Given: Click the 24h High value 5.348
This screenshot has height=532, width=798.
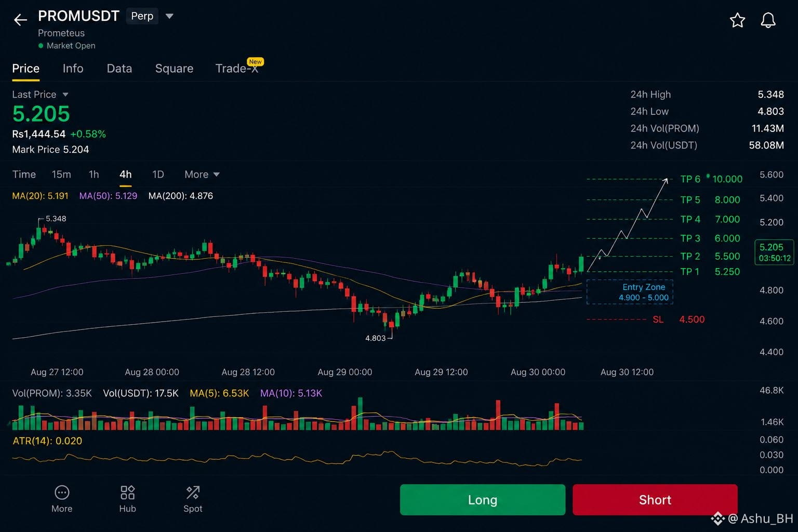Looking at the screenshot, I should coord(770,95).
